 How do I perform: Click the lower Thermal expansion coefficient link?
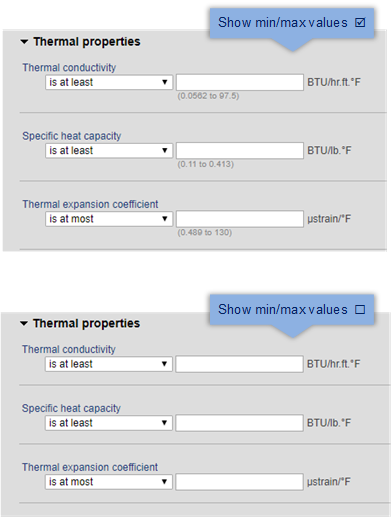pyautogui.click(x=90, y=467)
